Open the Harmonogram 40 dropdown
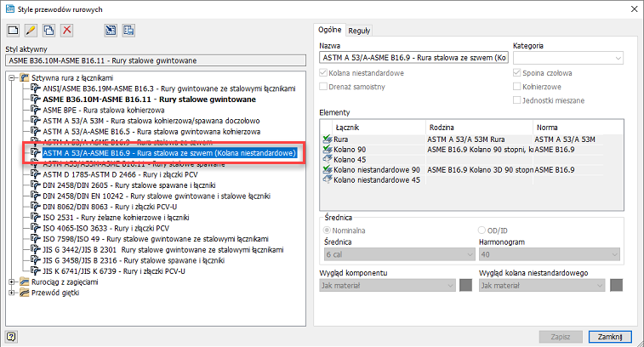The image size is (644, 347). coord(550,254)
